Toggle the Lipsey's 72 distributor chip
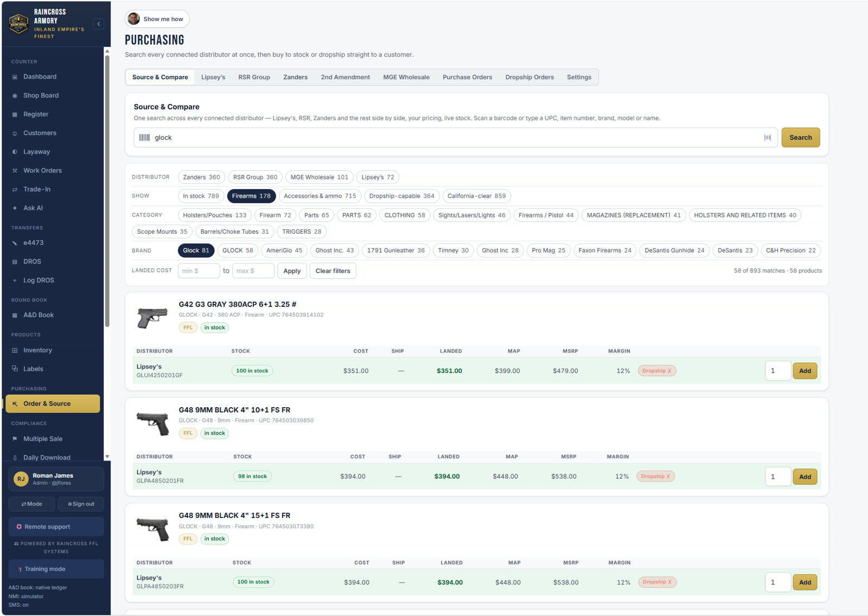Screen dimensions: 868x616 pos(378,177)
